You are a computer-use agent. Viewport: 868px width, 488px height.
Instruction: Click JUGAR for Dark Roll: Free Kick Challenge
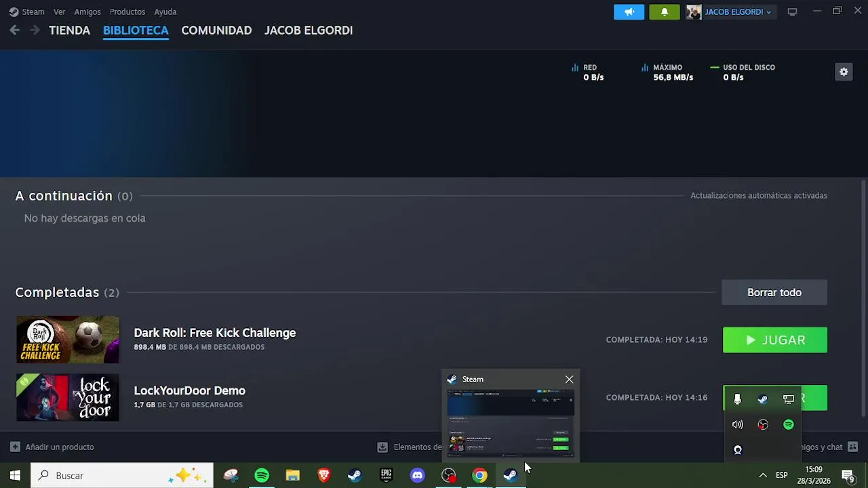(x=775, y=340)
